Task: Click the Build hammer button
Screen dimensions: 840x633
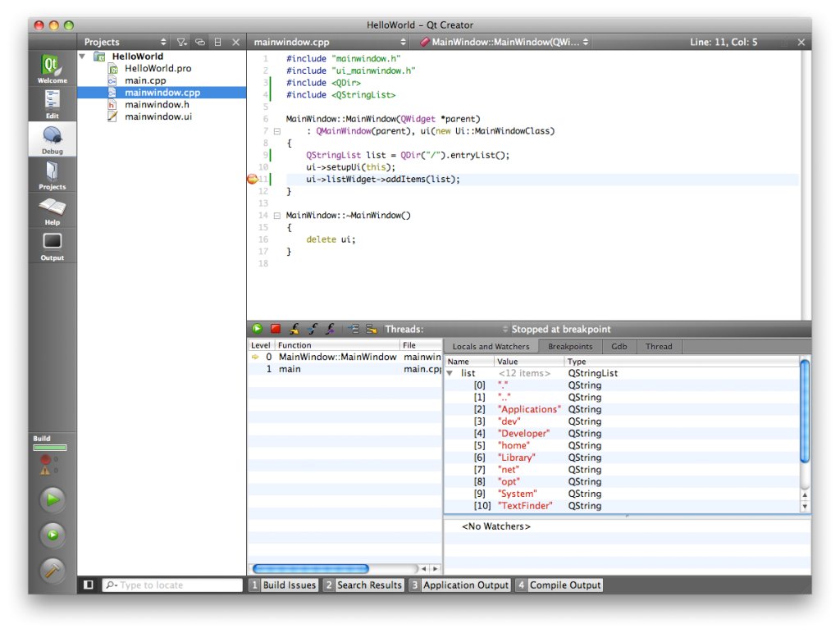Action: tap(52, 571)
